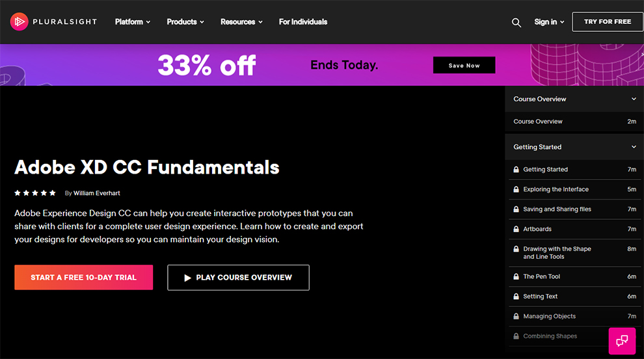Viewport: 644px width, 359px height.
Task: Open the Products menu
Action: pos(185,22)
